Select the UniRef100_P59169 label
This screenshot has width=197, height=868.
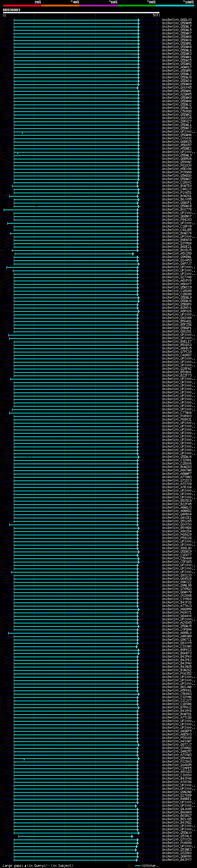click(x=176, y=738)
